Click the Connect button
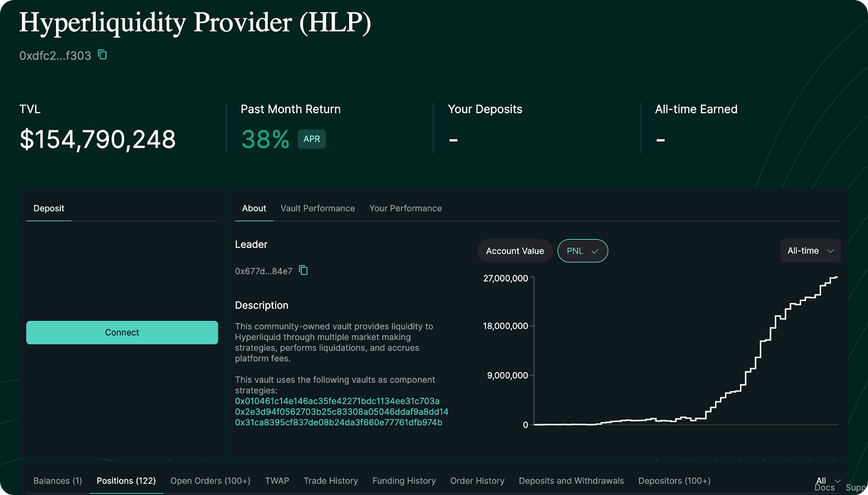Viewport: 868px width, 495px height. point(122,332)
